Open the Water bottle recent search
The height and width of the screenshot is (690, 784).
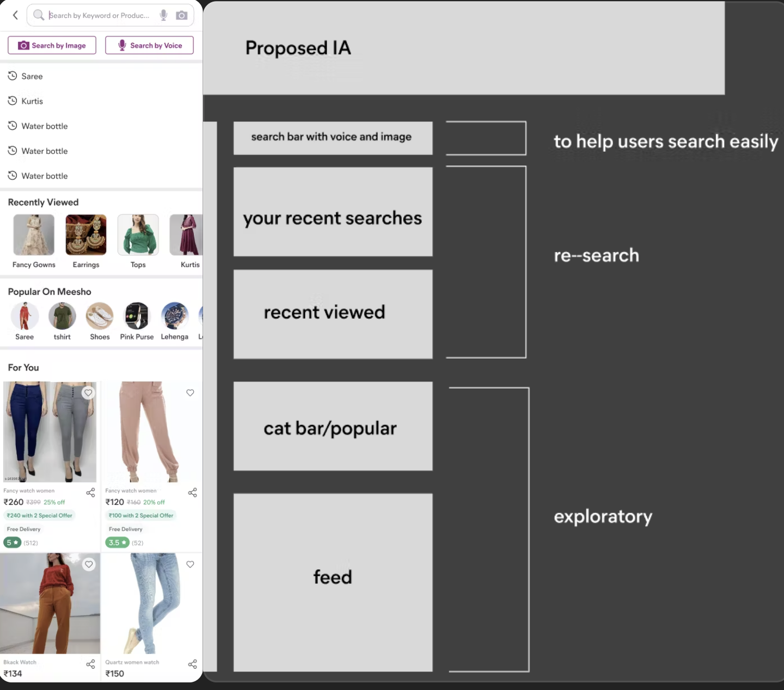click(x=44, y=126)
